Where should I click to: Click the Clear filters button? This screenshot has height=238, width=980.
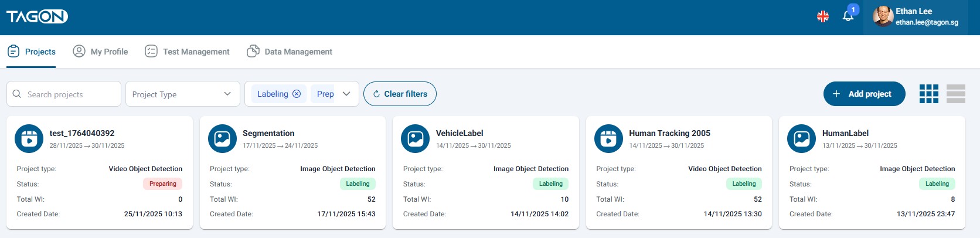pyautogui.click(x=400, y=94)
